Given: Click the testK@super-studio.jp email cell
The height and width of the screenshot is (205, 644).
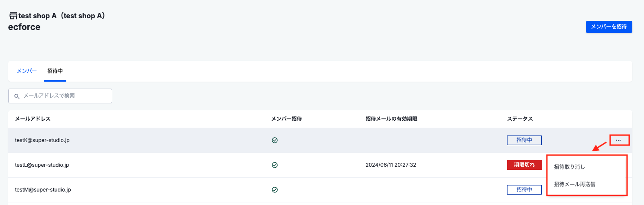Looking at the screenshot, I should (42, 140).
